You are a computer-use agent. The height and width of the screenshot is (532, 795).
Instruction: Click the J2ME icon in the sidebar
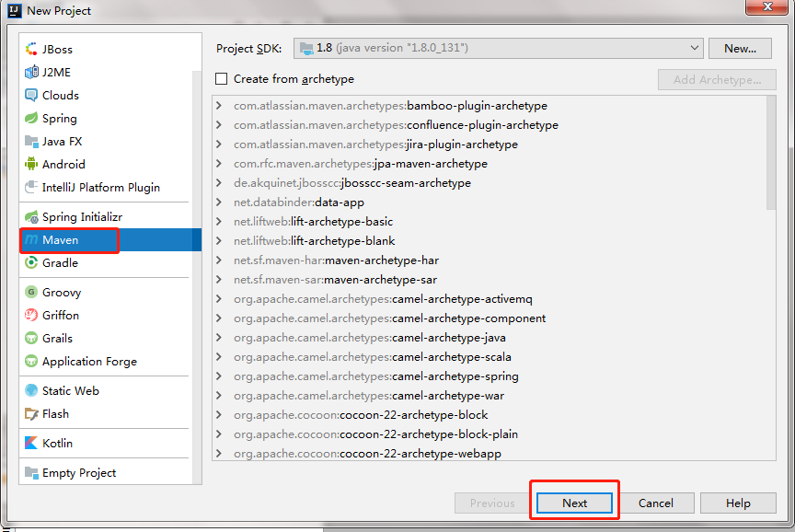(x=31, y=72)
